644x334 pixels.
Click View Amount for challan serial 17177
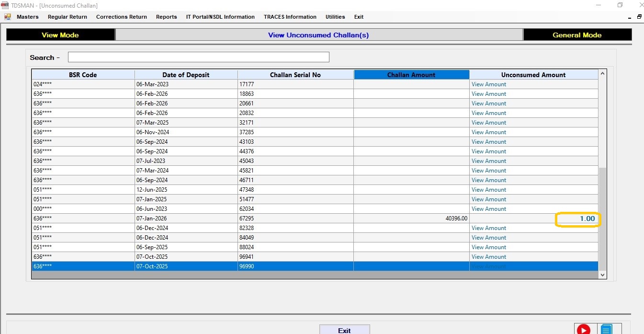pyautogui.click(x=488, y=84)
